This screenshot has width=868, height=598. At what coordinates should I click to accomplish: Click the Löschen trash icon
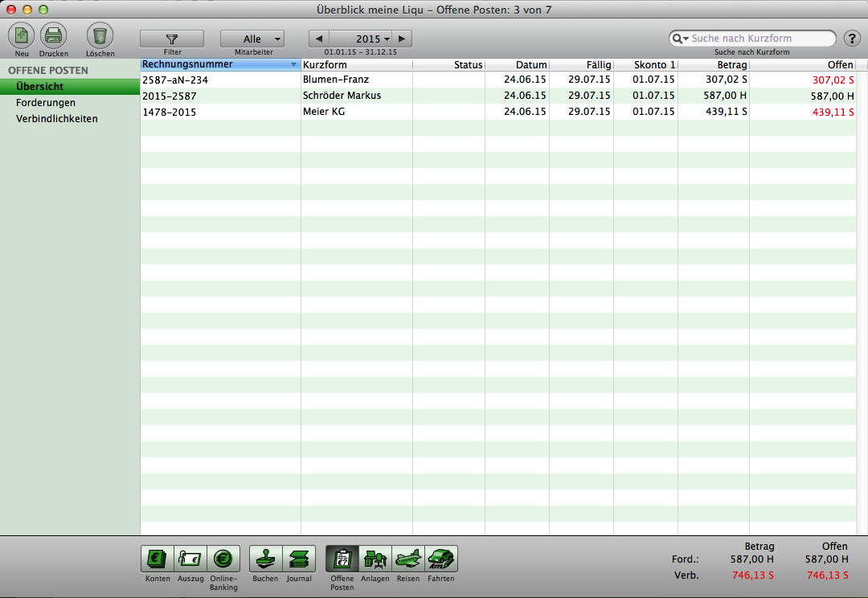pos(100,36)
